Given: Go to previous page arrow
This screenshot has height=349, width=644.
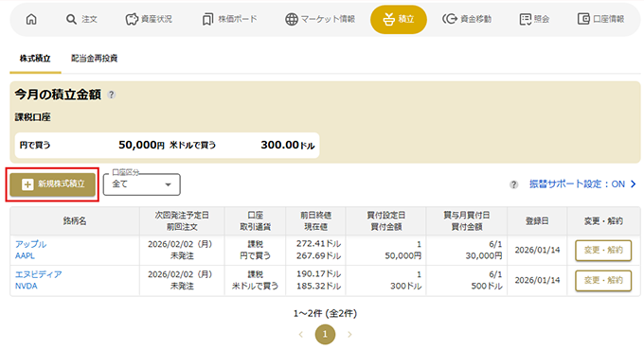Looking at the screenshot, I should coord(300,335).
